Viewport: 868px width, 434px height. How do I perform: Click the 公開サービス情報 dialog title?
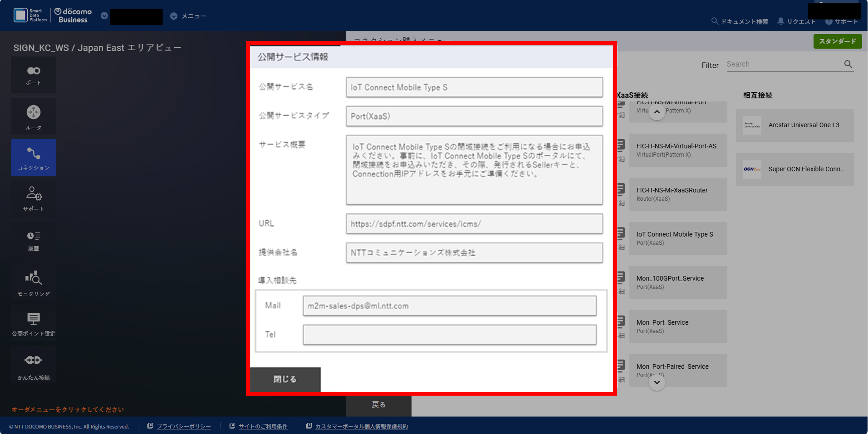pyautogui.click(x=293, y=57)
